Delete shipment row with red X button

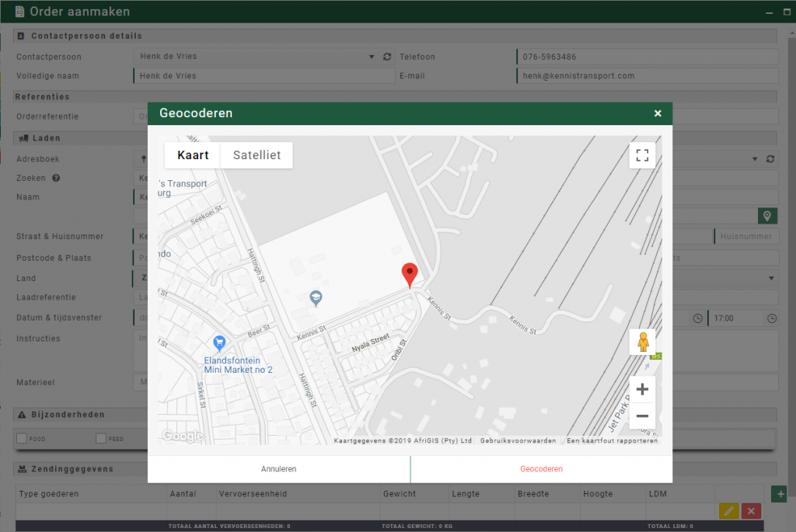click(750, 511)
